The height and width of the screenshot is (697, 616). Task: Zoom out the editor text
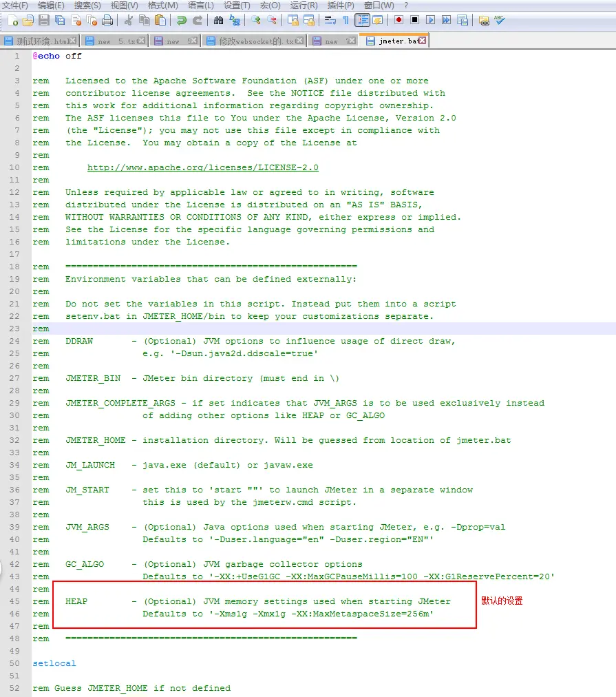point(271,21)
